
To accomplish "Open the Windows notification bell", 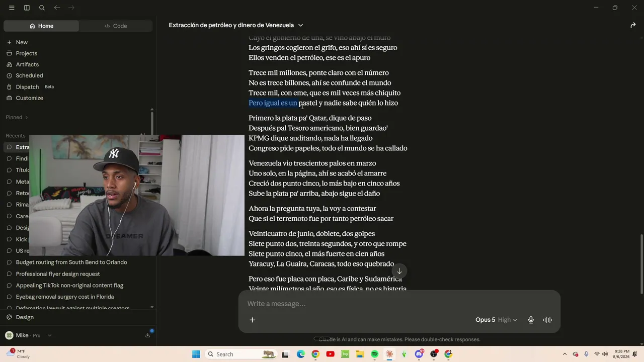I will pyautogui.click(x=636, y=354).
